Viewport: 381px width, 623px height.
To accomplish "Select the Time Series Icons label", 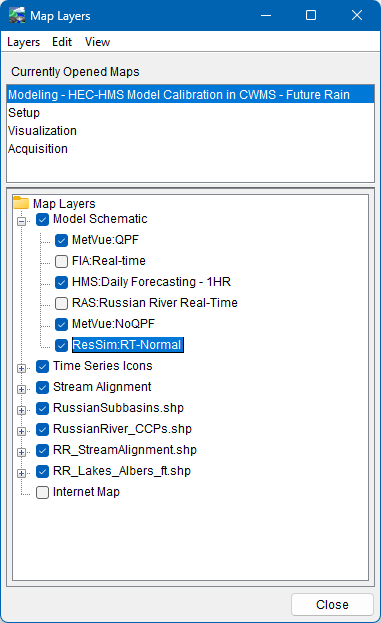I will tap(103, 366).
